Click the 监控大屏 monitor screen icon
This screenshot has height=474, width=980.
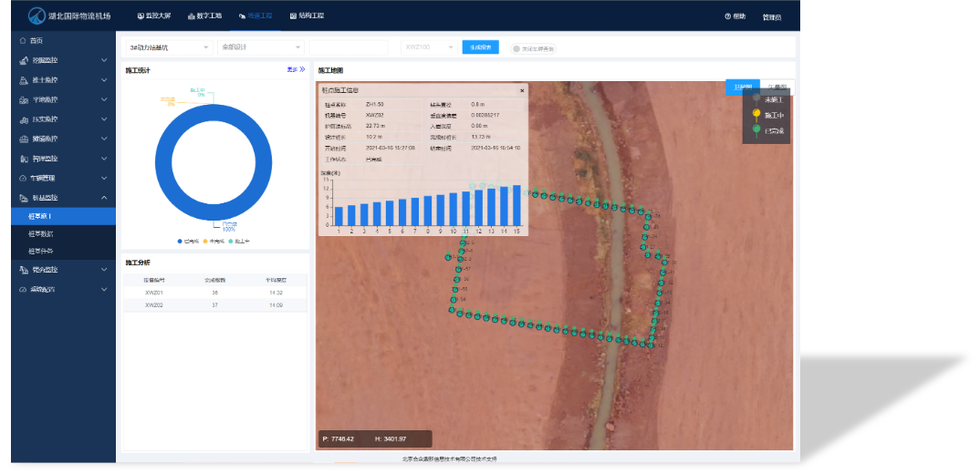(x=141, y=16)
